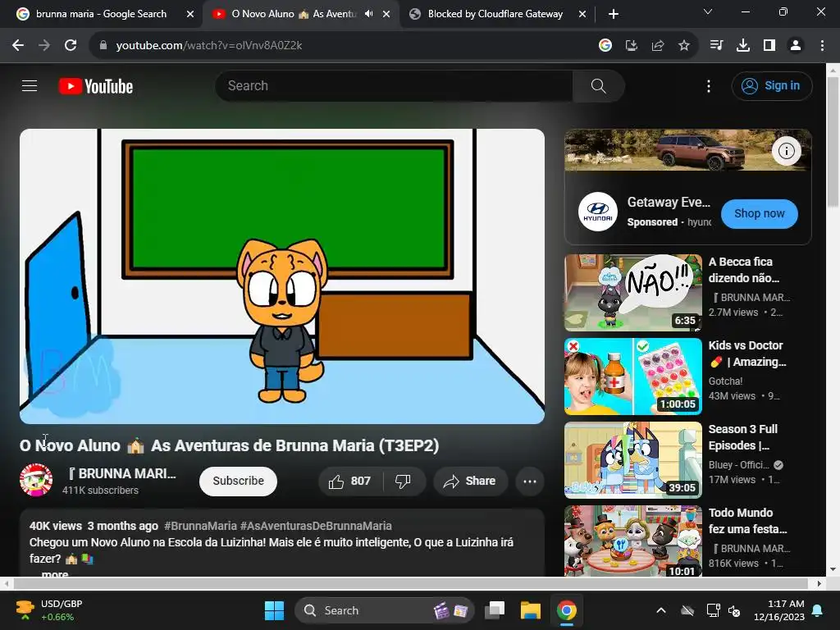Reload the YouTube page
The width and height of the screenshot is (840, 630).
click(71, 46)
